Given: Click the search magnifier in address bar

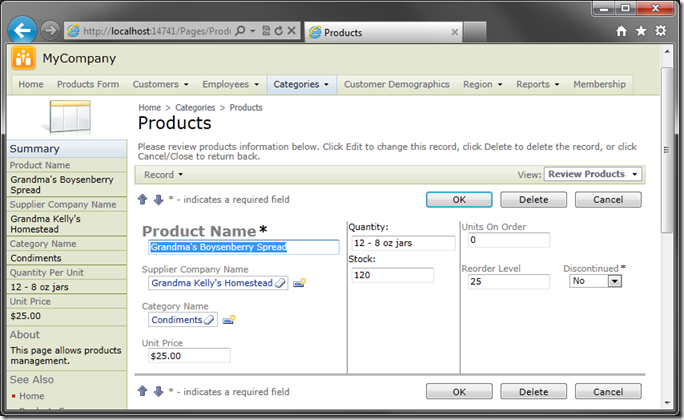Looking at the screenshot, I should coord(240,31).
